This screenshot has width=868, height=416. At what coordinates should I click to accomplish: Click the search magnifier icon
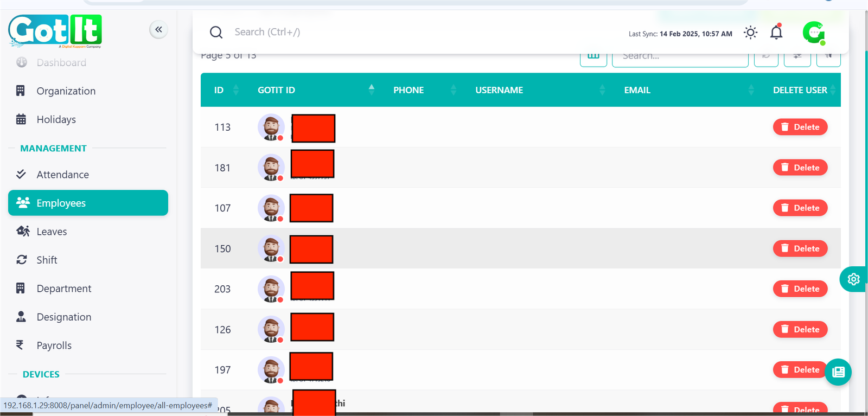216,33
